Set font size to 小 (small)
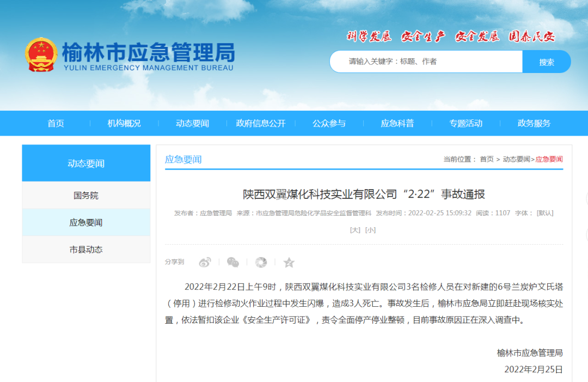 (370, 230)
